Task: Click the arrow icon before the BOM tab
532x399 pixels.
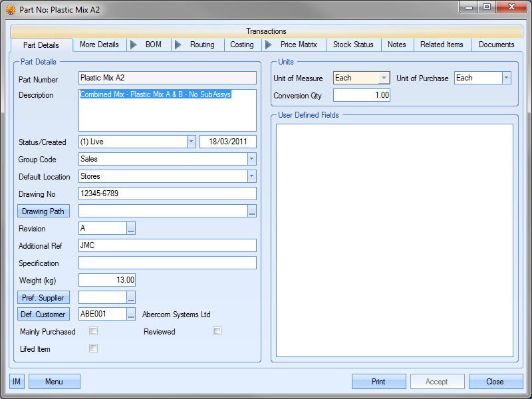Action: pyautogui.click(x=133, y=45)
